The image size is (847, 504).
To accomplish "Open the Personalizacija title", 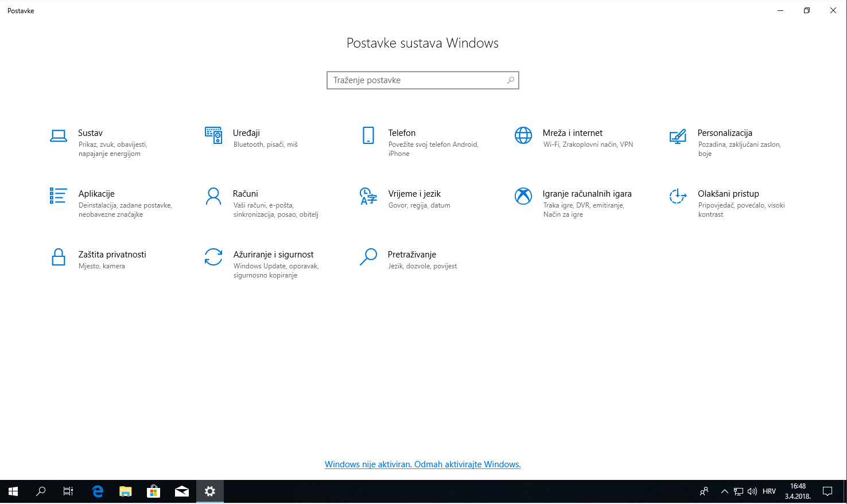I will [725, 133].
